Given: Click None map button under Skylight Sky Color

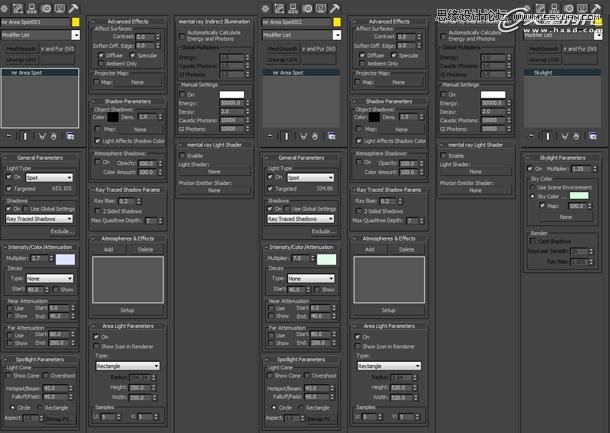Looking at the screenshot, I should coord(565,217).
